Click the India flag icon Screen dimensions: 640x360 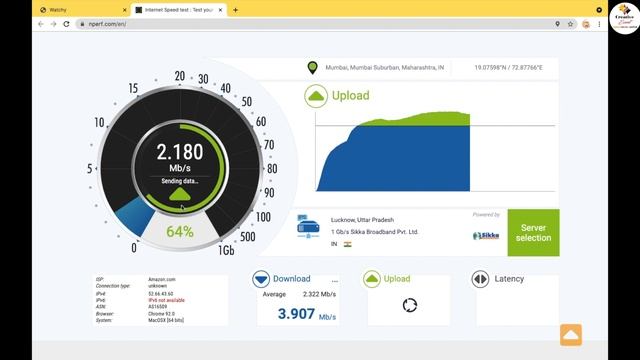coord(347,244)
